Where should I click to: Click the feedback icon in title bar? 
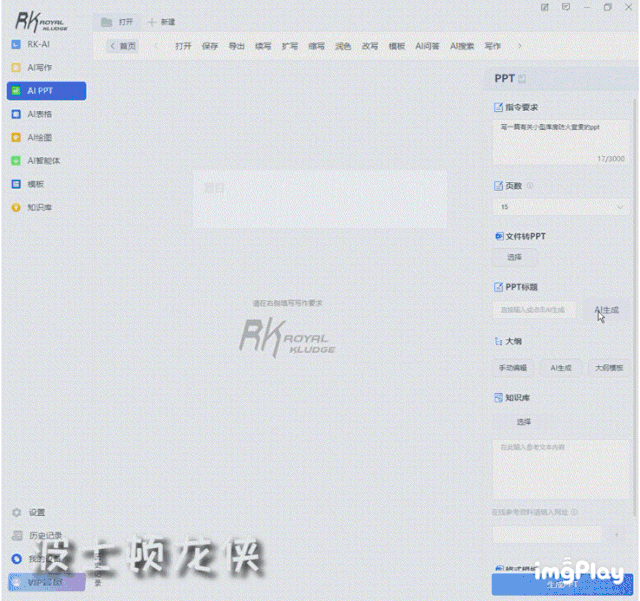tap(566, 7)
